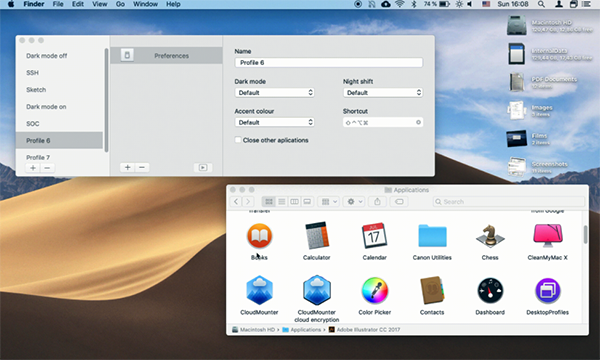Select the Sketch profile
Screen dimensions: 600x360
[x=59, y=90]
